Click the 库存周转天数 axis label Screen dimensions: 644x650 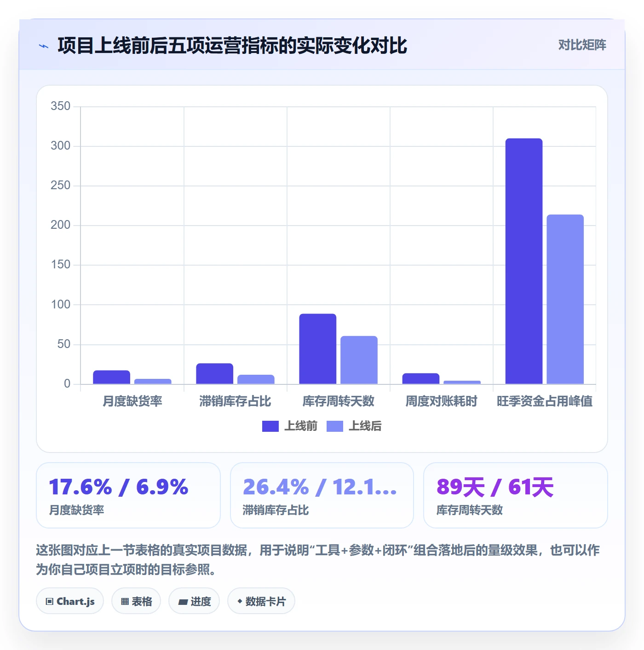coord(339,401)
